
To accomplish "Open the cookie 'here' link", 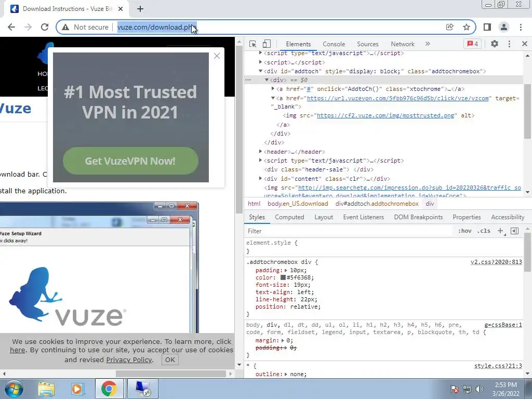I will (17, 350).
